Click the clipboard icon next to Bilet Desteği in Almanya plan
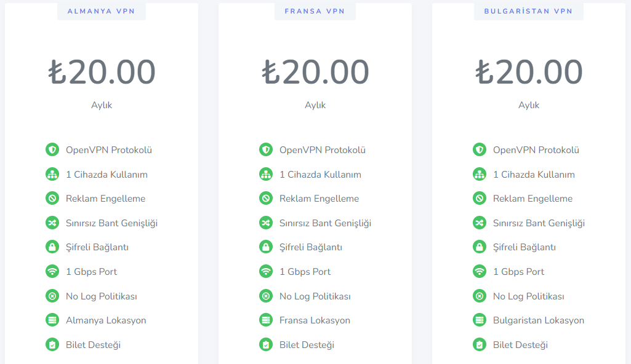This screenshot has height=364, width=631. pyautogui.click(x=52, y=345)
